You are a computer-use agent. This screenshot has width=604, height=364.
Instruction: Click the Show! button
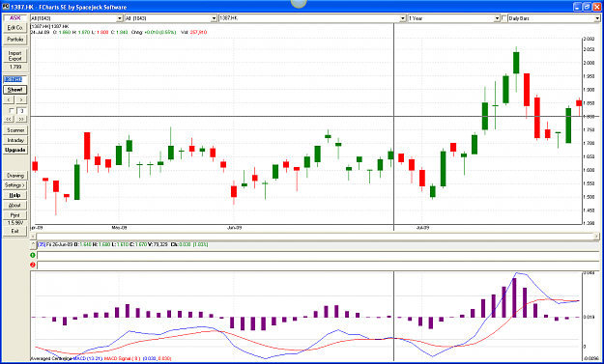pos(15,90)
